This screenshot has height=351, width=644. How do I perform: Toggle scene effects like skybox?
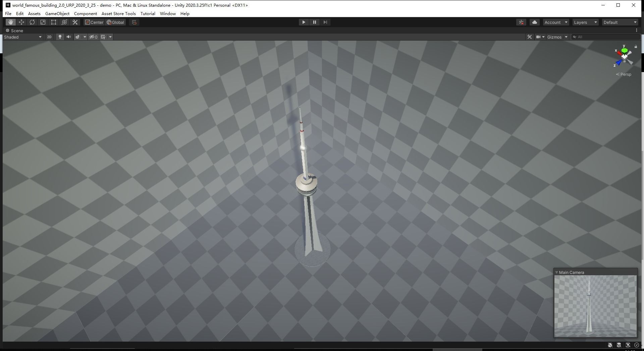(x=77, y=37)
